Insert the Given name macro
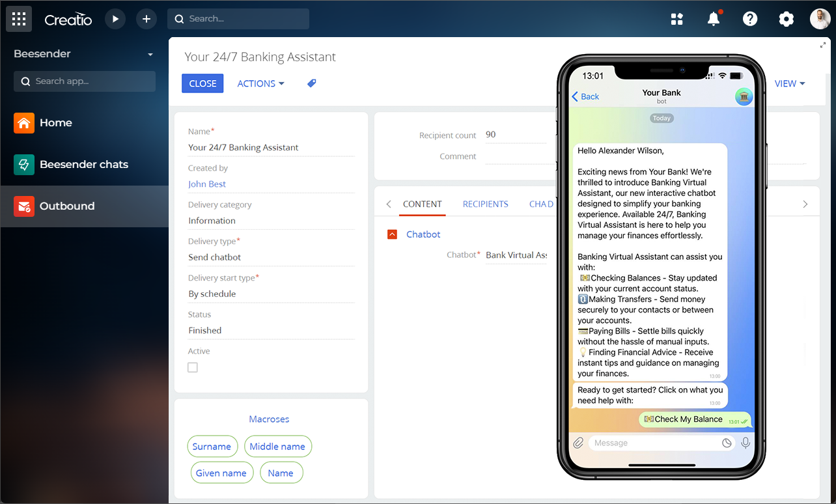The width and height of the screenshot is (836, 504). 221,473
